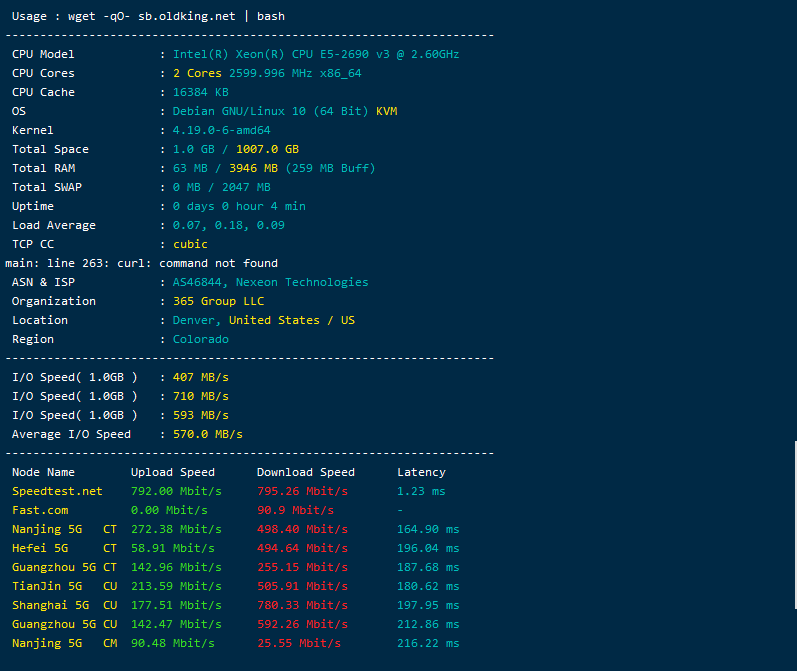Select the uptime value "0 days 0 hour 4 min"
This screenshot has width=797, height=671.
[x=239, y=206]
